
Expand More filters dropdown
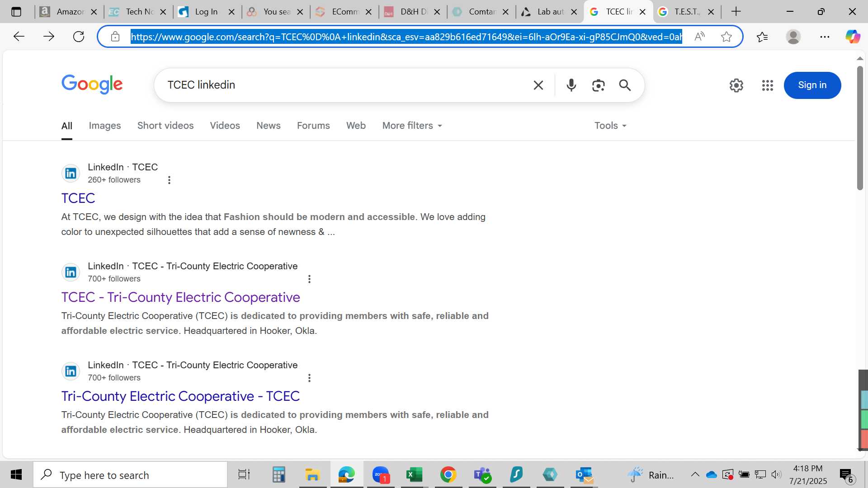point(412,126)
